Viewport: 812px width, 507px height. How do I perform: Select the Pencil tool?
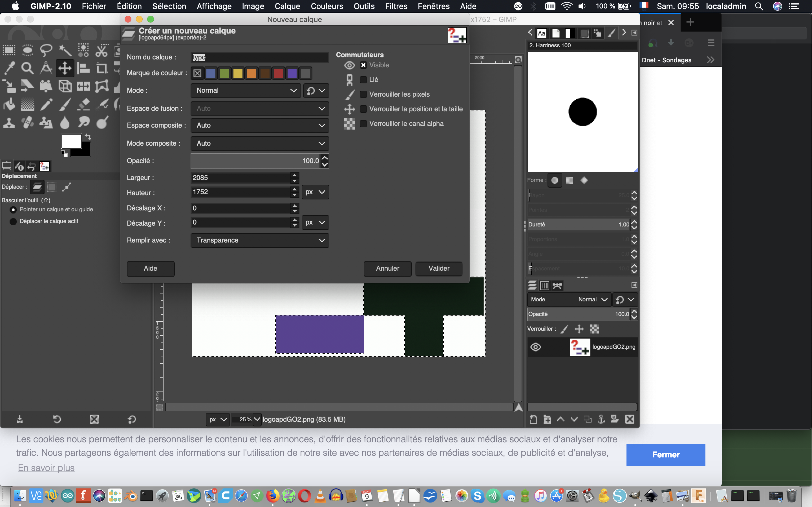click(x=46, y=104)
